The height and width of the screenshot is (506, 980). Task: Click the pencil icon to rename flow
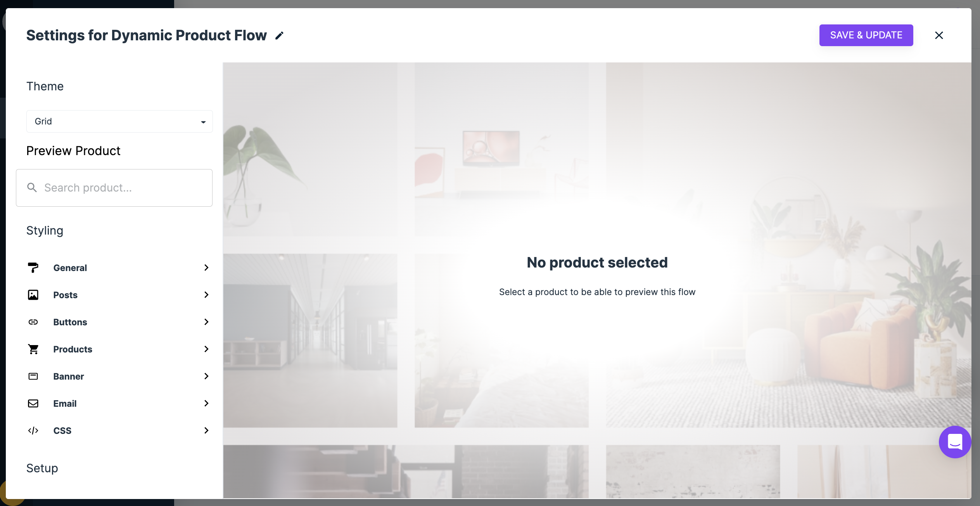pyautogui.click(x=279, y=35)
